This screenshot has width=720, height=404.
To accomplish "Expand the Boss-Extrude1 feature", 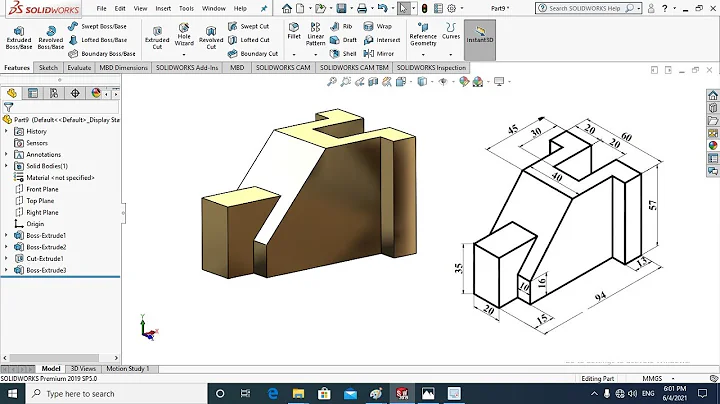I will pos(6,235).
